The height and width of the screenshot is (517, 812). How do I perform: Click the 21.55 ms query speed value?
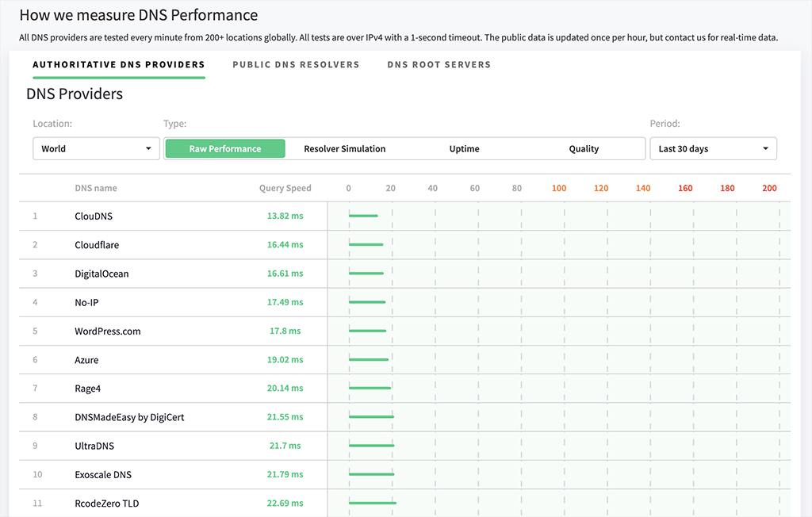(x=285, y=417)
